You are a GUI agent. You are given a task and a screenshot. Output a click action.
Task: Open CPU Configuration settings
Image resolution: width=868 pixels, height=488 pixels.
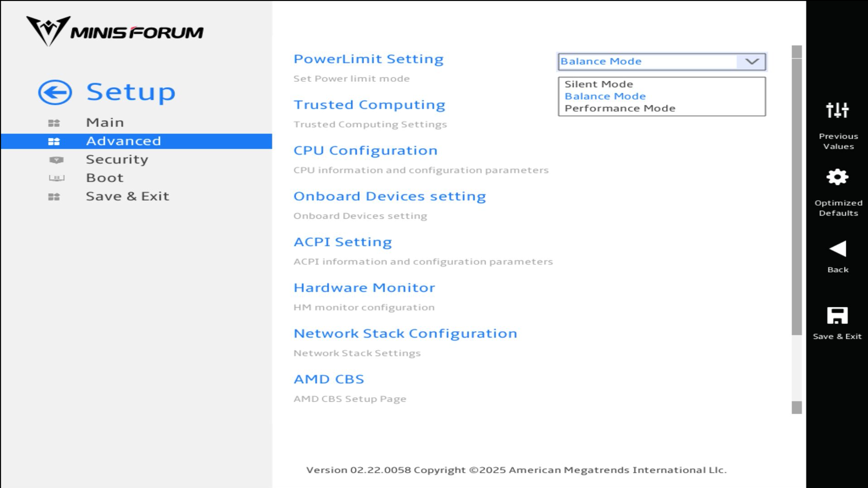[x=365, y=150]
